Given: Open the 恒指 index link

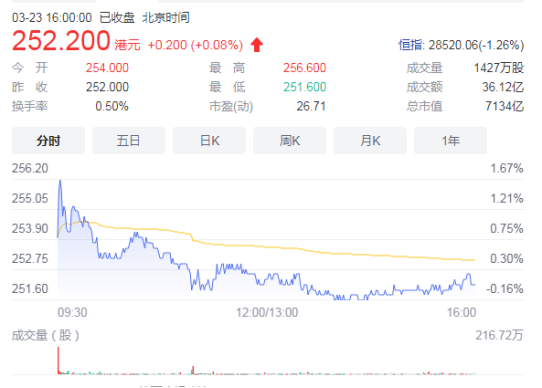Looking at the screenshot, I should point(410,45).
